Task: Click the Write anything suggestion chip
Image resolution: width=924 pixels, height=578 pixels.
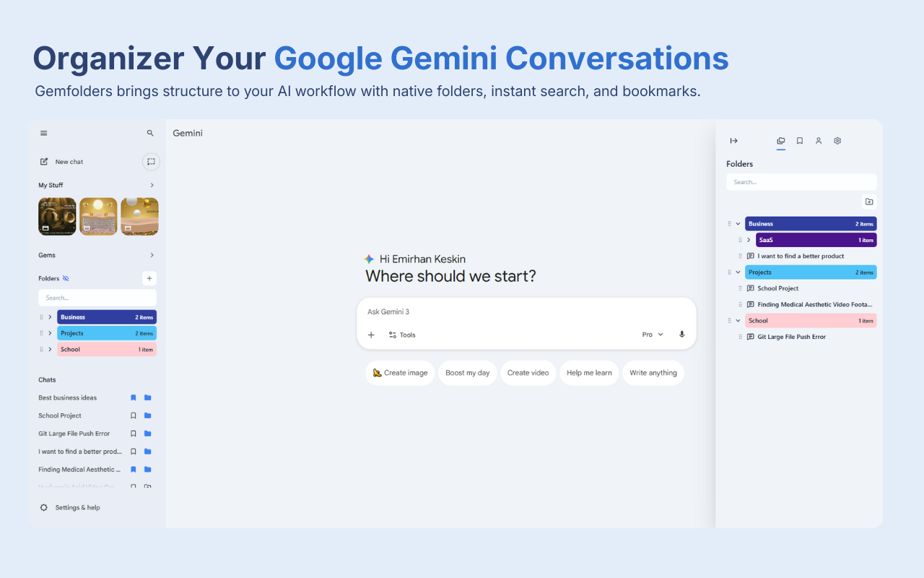Action: point(653,373)
